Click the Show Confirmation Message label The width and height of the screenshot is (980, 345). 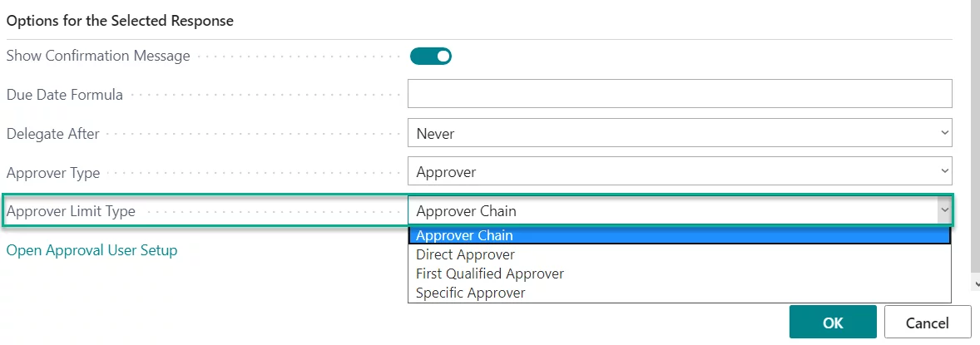98,57
